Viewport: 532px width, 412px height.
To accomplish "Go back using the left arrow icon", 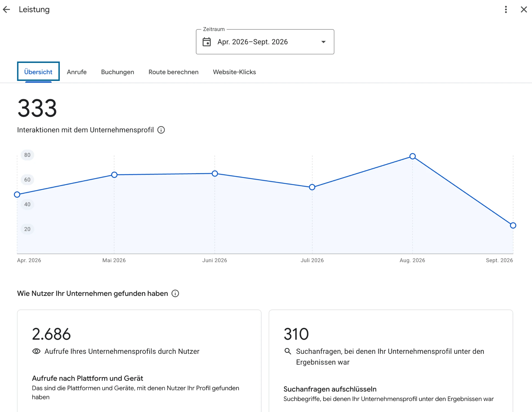I will click(x=6, y=10).
